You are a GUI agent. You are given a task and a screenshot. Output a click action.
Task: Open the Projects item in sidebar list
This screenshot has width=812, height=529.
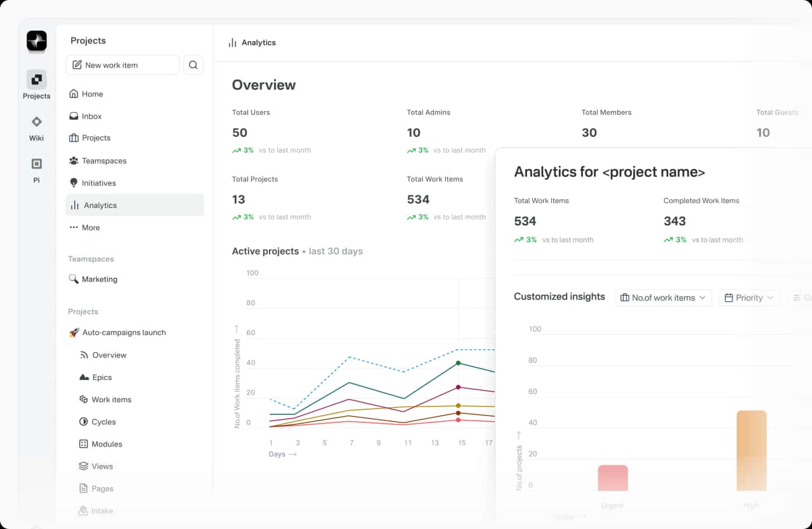pos(96,138)
